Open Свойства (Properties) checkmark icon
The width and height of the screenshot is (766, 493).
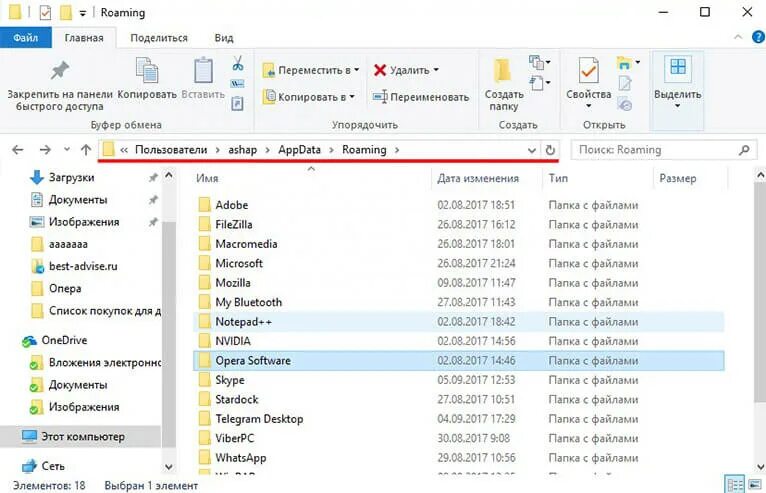589,71
